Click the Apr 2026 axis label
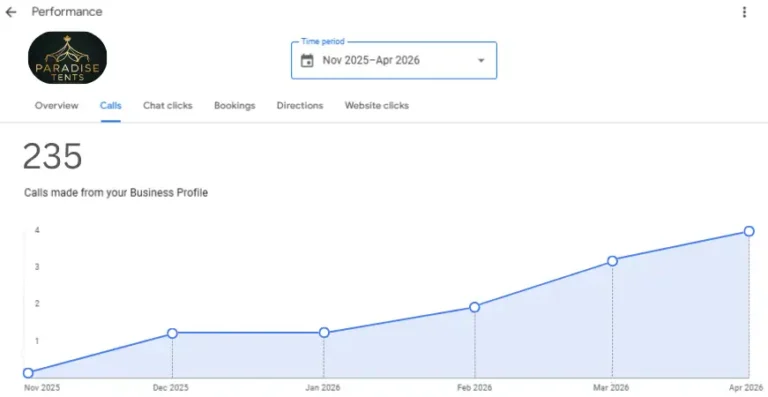Viewport: 768px width, 397px height. 746,388
